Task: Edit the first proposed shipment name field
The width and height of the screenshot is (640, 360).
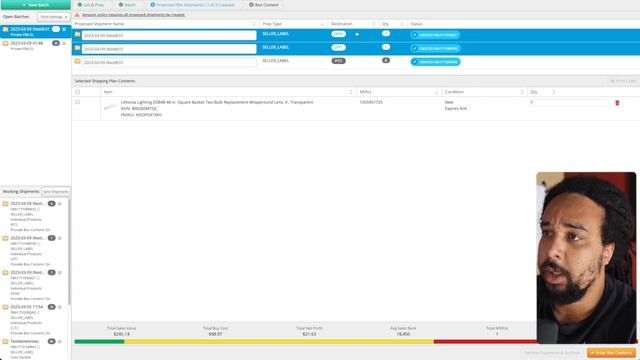Action: [169, 36]
